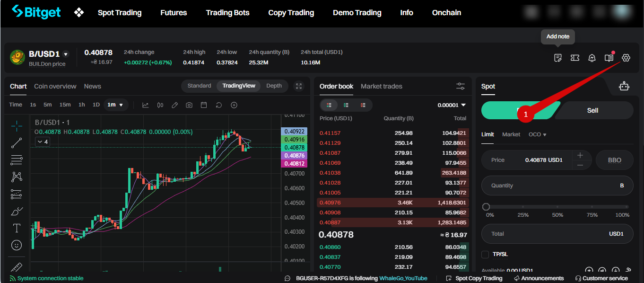
Task: Take a chart snapshot with camera icon
Action: click(189, 105)
